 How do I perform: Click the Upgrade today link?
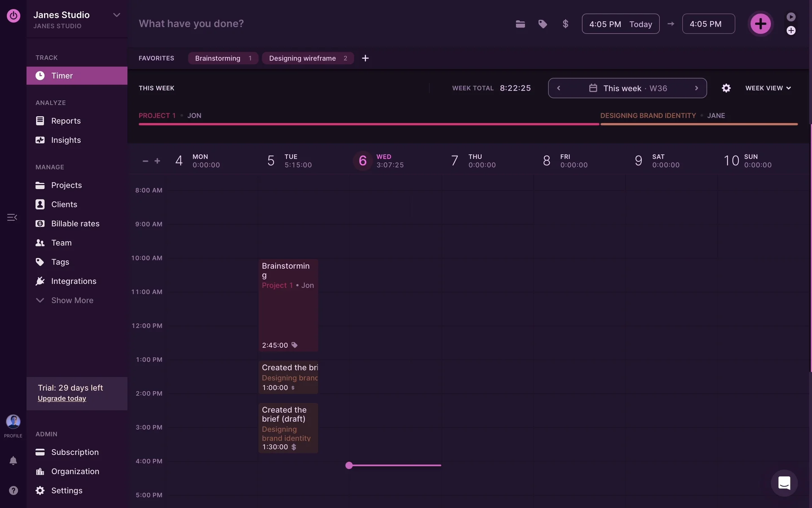point(62,398)
